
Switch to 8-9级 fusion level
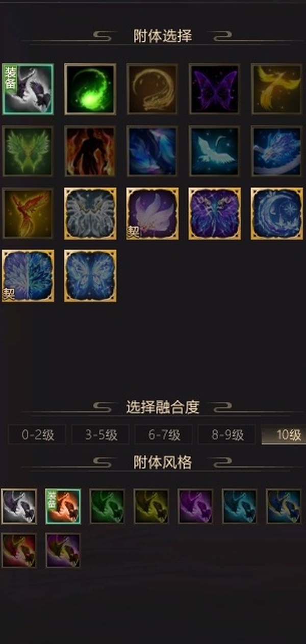(227, 435)
